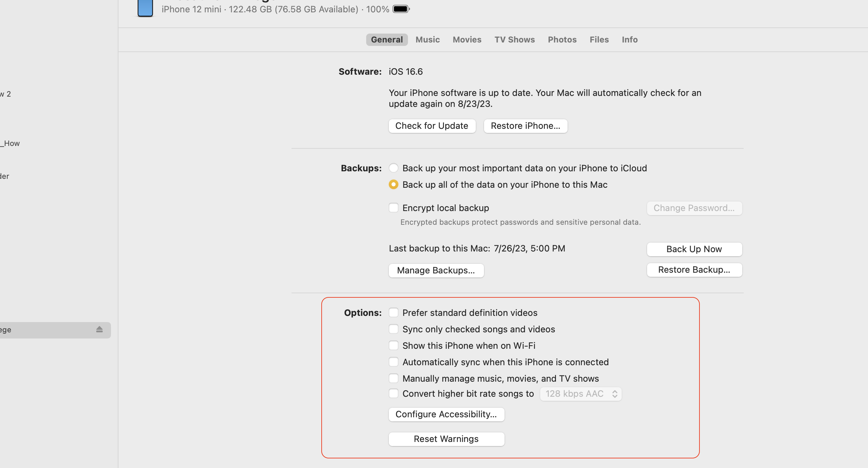
Task: Enable Show this iPhone when on Wi-Fi
Action: click(x=394, y=345)
